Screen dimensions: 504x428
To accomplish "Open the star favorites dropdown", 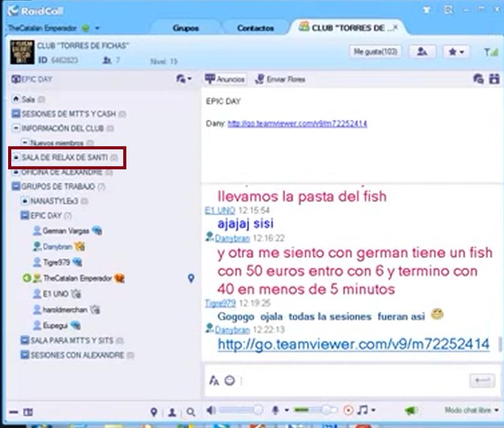I will click(x=456, y=51).
